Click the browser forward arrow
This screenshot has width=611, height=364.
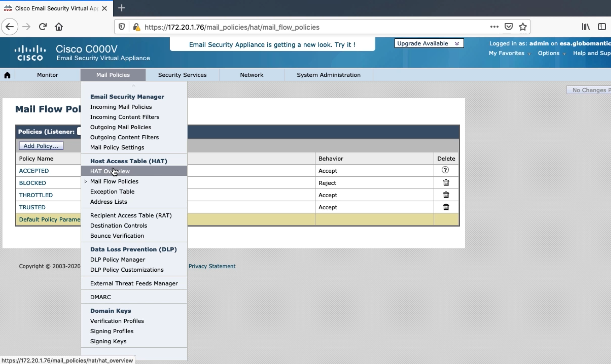pos(26,27)
